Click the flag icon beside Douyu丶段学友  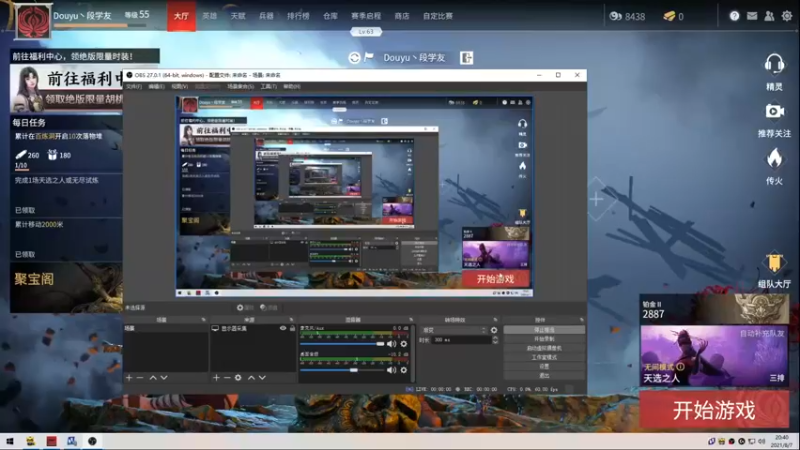point(369,57)
